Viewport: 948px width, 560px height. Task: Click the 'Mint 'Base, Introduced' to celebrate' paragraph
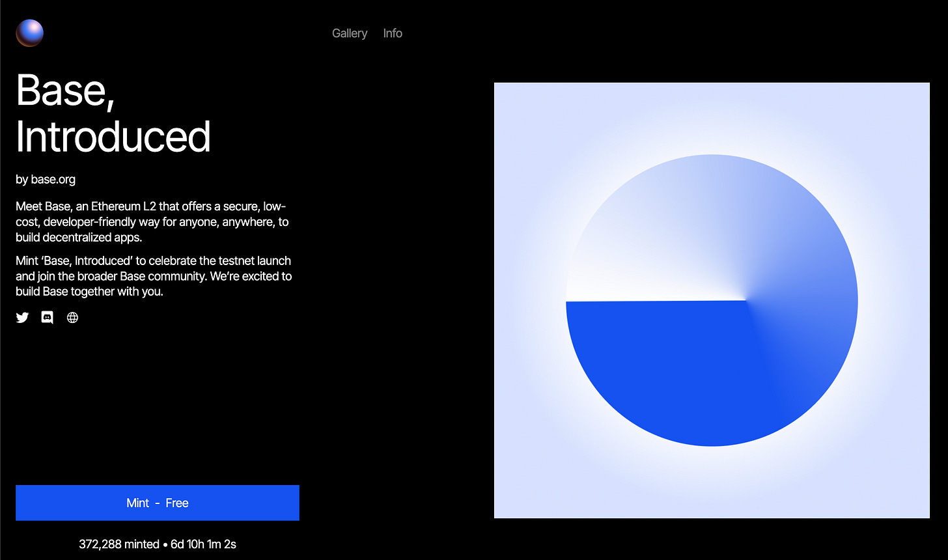click(x=154, y=276)
